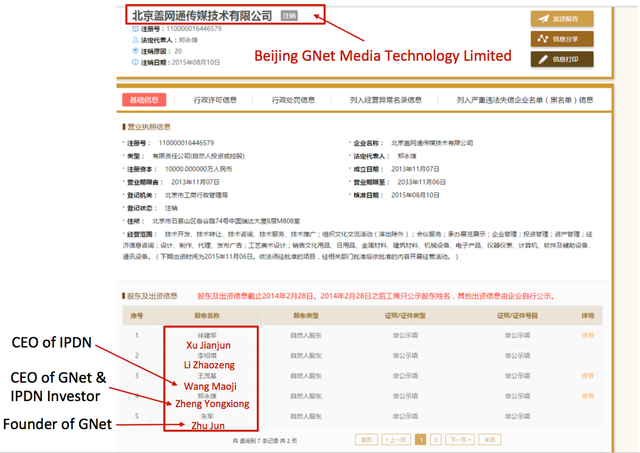
Task: Open the 列入严重违法失信企业名单(黑名单)信息 tab
Action: coord(525,100)
